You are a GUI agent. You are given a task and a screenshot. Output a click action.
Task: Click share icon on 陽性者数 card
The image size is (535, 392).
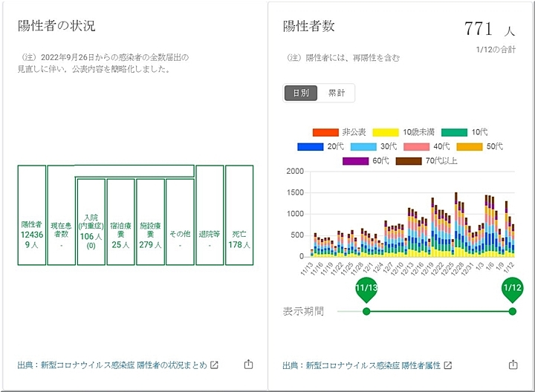coord(513,365)
